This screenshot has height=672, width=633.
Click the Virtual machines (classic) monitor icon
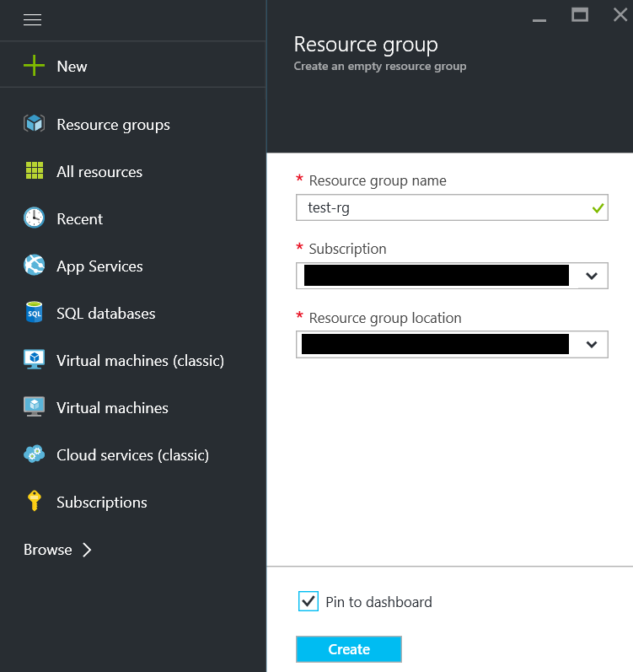point(35,359)
